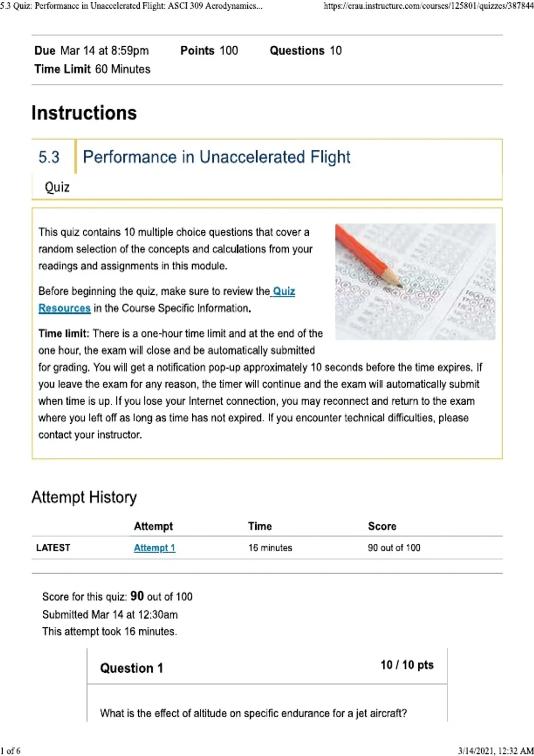Click the 5.3 module number
The height and width of the screenshot is (756, 534).
tap(49, 157)
